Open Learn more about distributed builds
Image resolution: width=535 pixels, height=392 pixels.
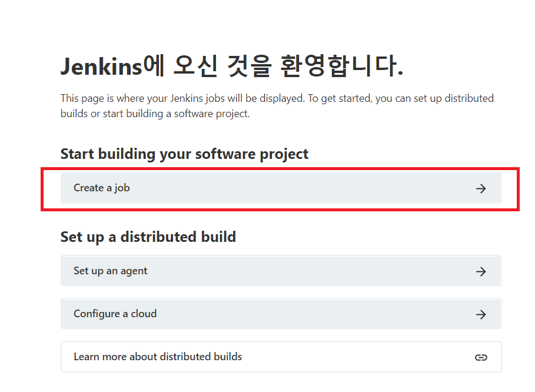click(281, 357)
